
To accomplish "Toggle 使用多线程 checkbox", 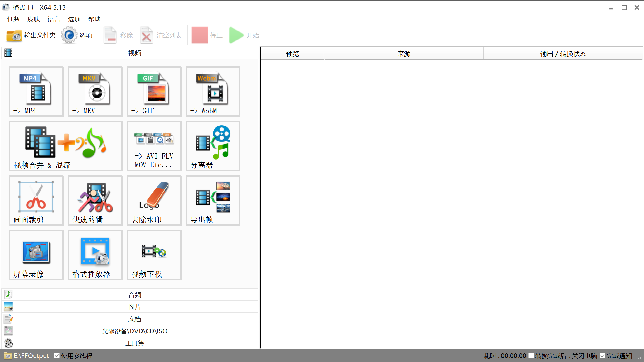I will coord(57,356).
